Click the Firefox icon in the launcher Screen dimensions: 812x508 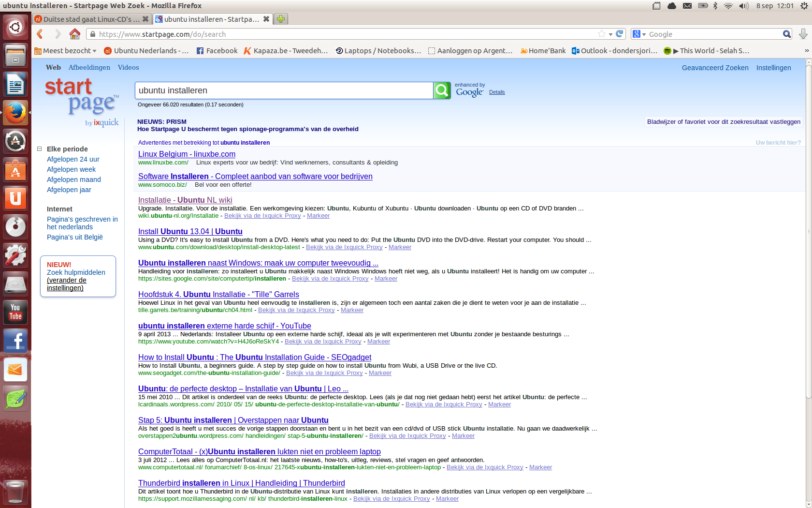coord(15,113)
